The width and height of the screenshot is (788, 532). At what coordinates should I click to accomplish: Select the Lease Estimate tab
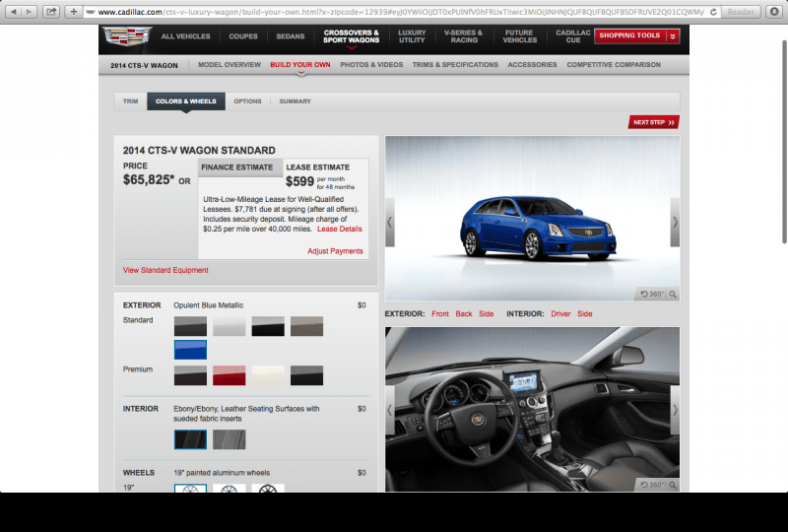coord(317,166)
